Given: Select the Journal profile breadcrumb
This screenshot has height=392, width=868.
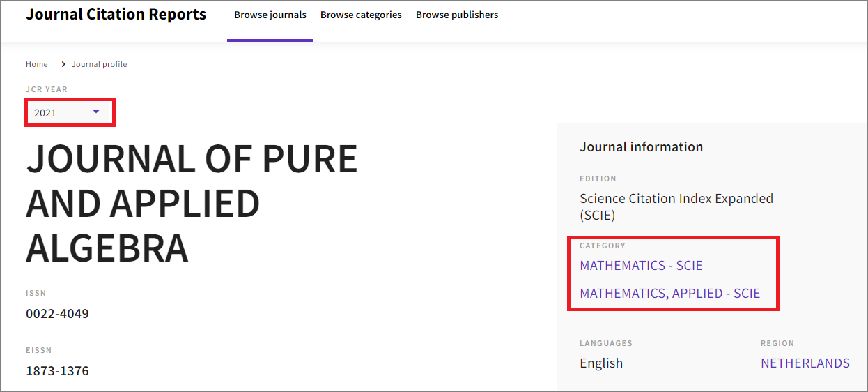Looking at the screenshot, I should tap(100, 64).
